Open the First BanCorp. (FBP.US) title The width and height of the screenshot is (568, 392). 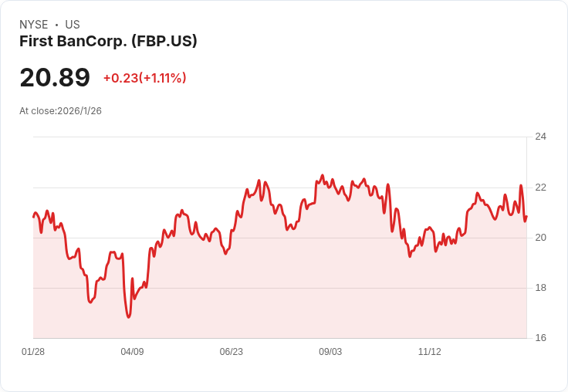tap(108, 41)
